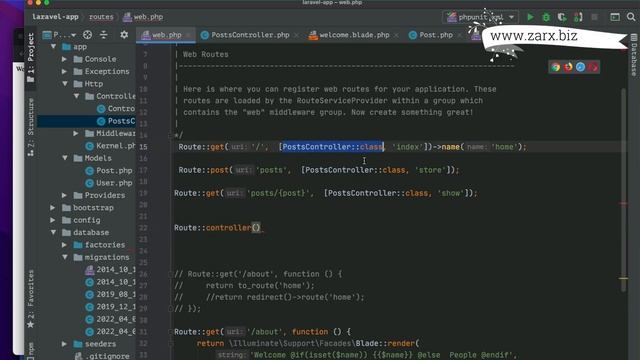Click routes breadcrumb
640x360 pixels.
point(101,17)
